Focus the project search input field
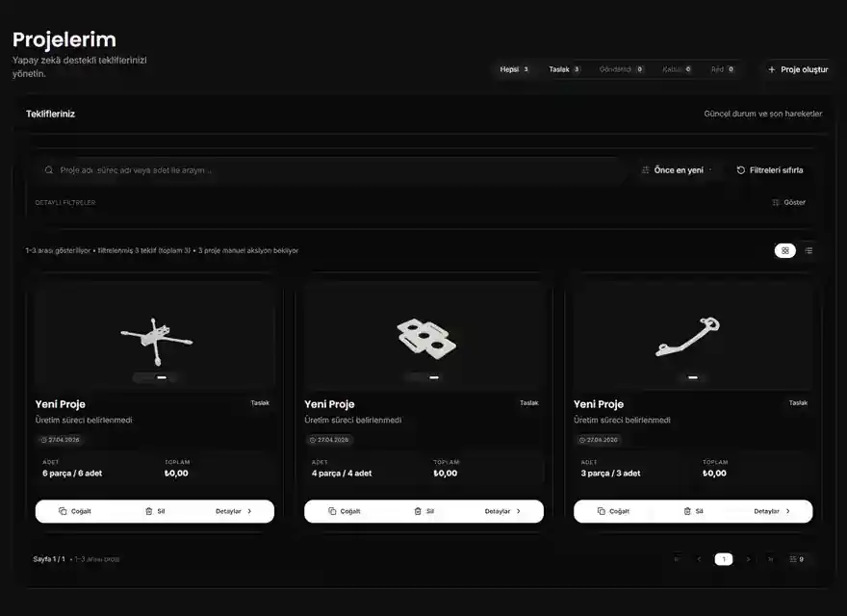Image resolution: width=847 pixels, height=616 pixels. (x=330, y=170)
